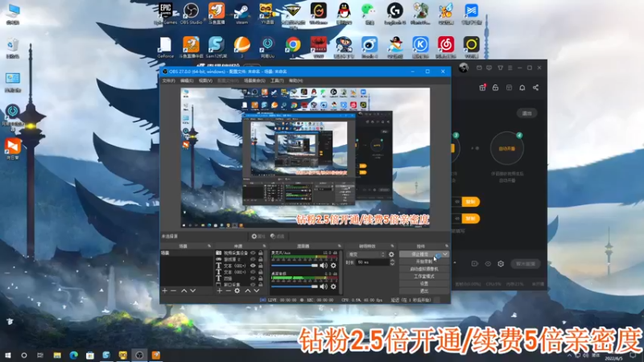The image size is (644, 362).
Task: Open the 场景集合(S) menu in OBS
Action: (254, 81)
